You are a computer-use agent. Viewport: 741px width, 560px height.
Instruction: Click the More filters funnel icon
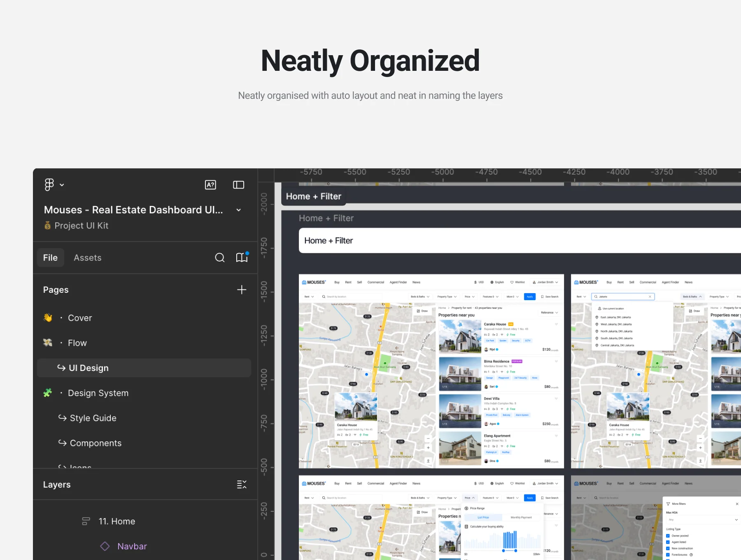(x=668, y=504)
